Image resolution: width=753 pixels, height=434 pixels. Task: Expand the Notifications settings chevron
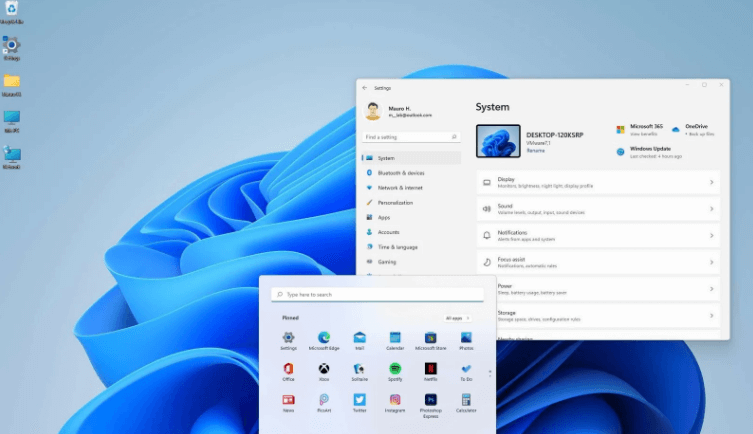[x=712, y=236]
